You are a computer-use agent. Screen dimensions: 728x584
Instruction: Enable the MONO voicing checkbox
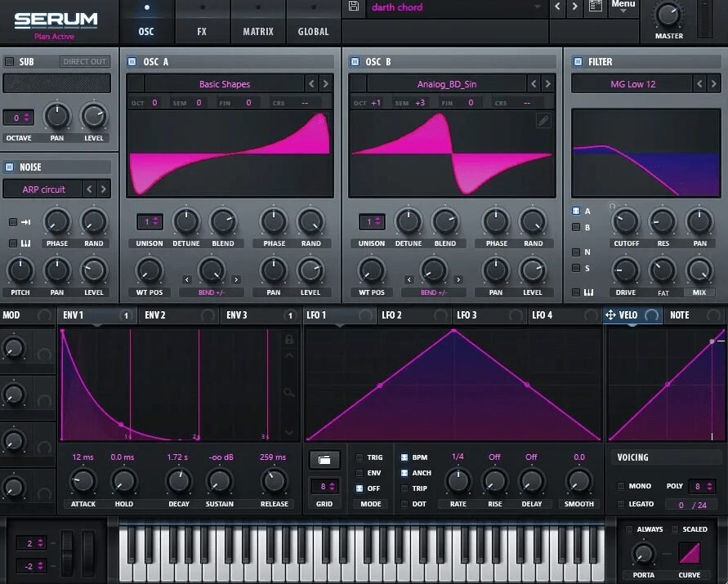point(621,486)
